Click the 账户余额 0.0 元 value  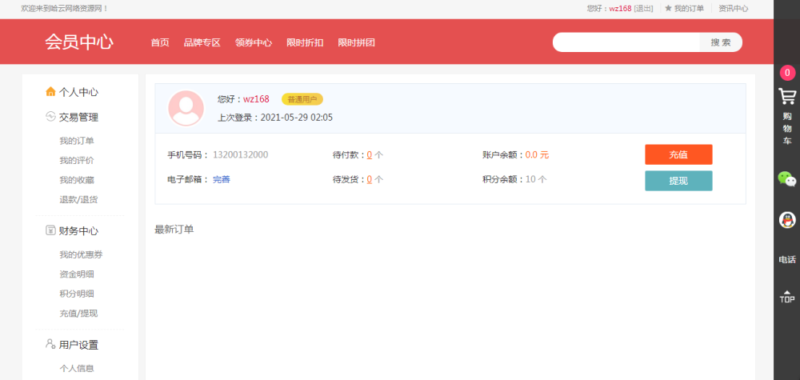pos(537,155)
